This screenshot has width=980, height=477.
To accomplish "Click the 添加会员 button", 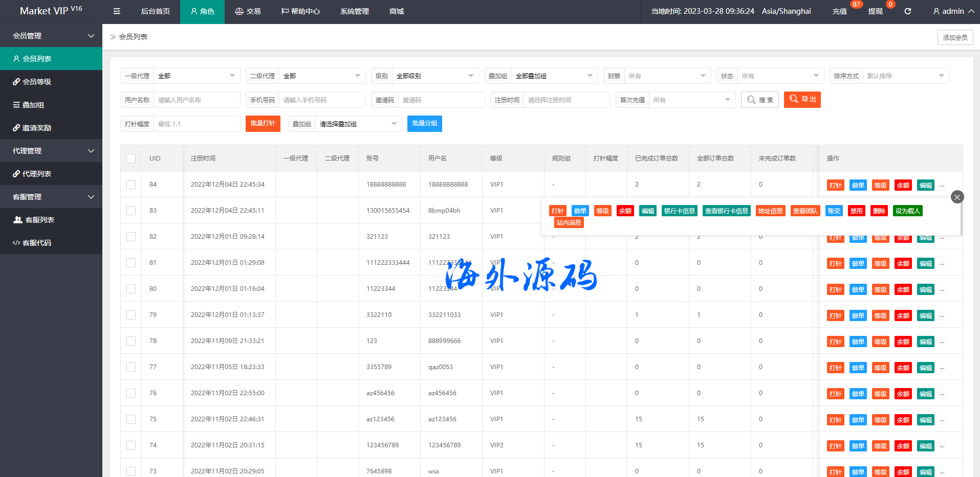I will (x=955, y=37).
